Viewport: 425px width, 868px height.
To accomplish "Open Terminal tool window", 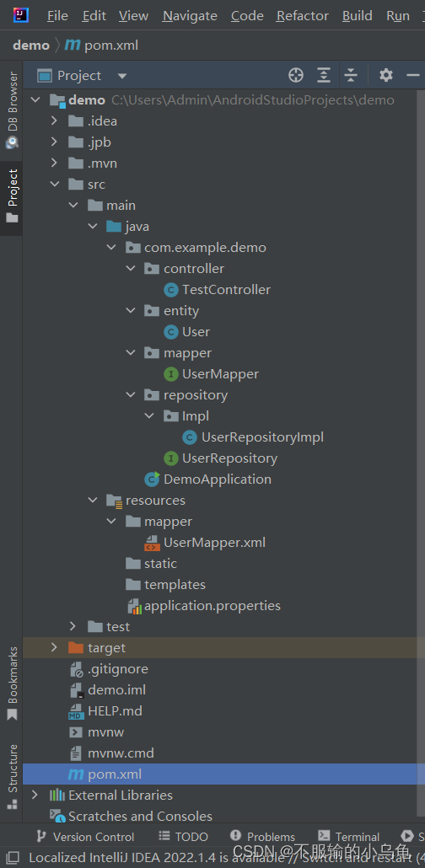I will tap(349, 837).
